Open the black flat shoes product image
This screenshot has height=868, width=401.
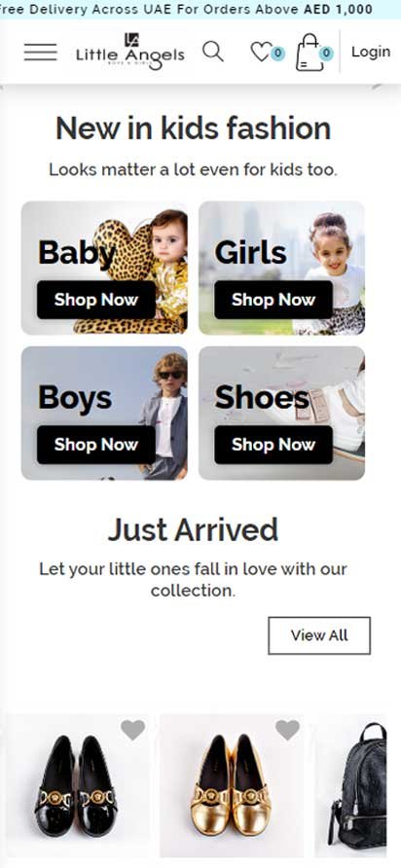[78, 785]
